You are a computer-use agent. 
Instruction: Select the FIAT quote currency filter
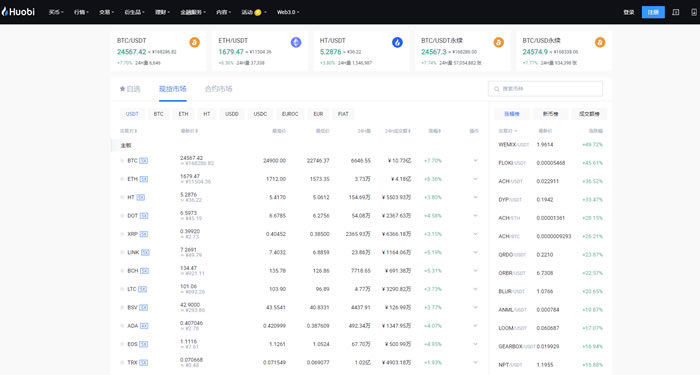pyautogui.click(x=343, y=114)
